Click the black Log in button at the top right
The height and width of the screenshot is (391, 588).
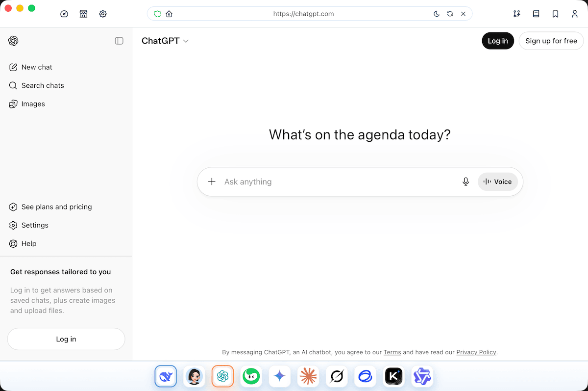(498, 41)
